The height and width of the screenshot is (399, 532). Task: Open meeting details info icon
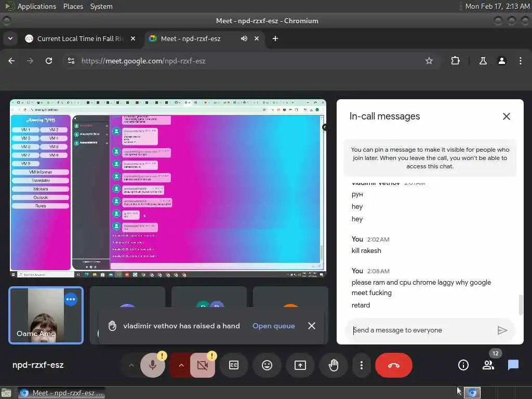click(463, 365)
